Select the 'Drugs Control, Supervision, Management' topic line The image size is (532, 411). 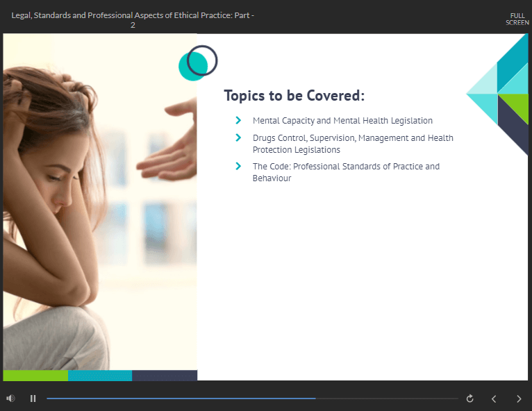pos(353,144)
